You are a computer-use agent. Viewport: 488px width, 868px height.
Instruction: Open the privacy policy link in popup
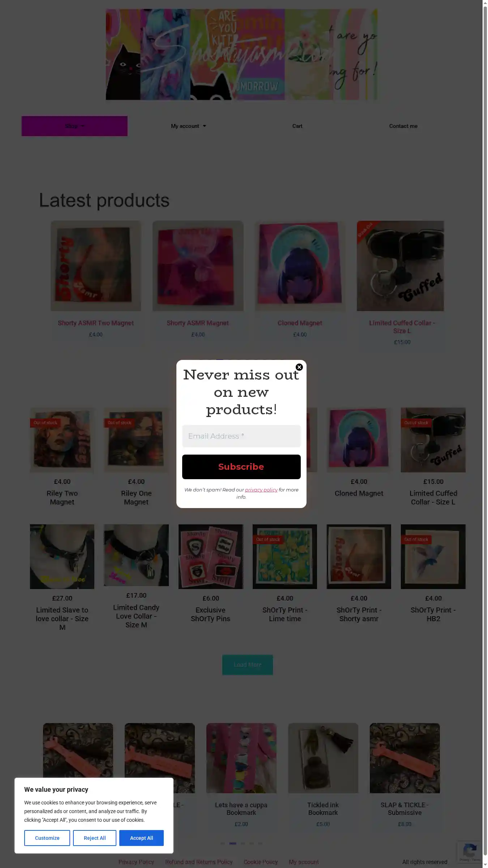[x=261, y=490]
